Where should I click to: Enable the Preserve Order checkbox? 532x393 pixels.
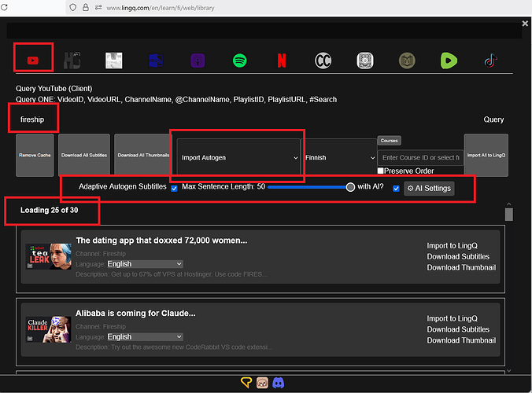381,171
